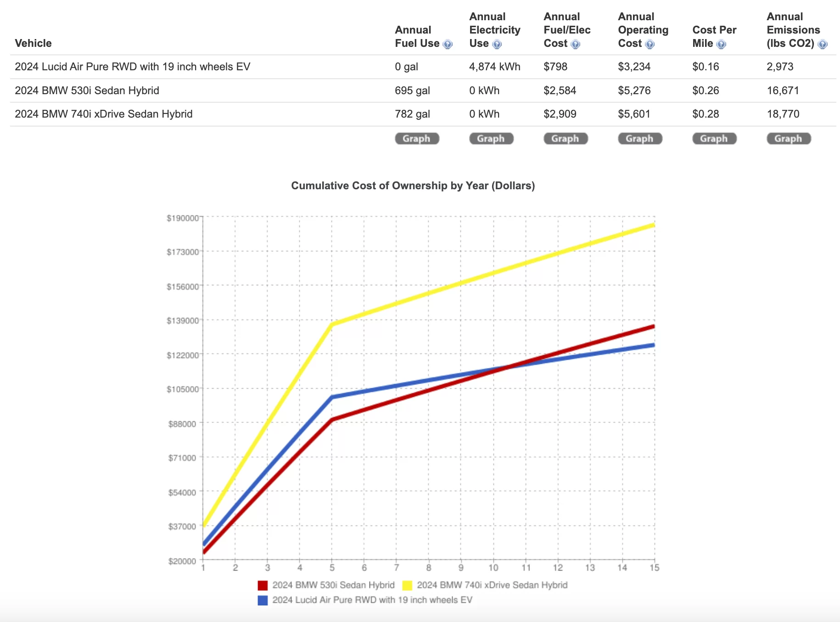Click legend label 2024 BMW 530i Sedan Hybrid

[x=333, y=585]
